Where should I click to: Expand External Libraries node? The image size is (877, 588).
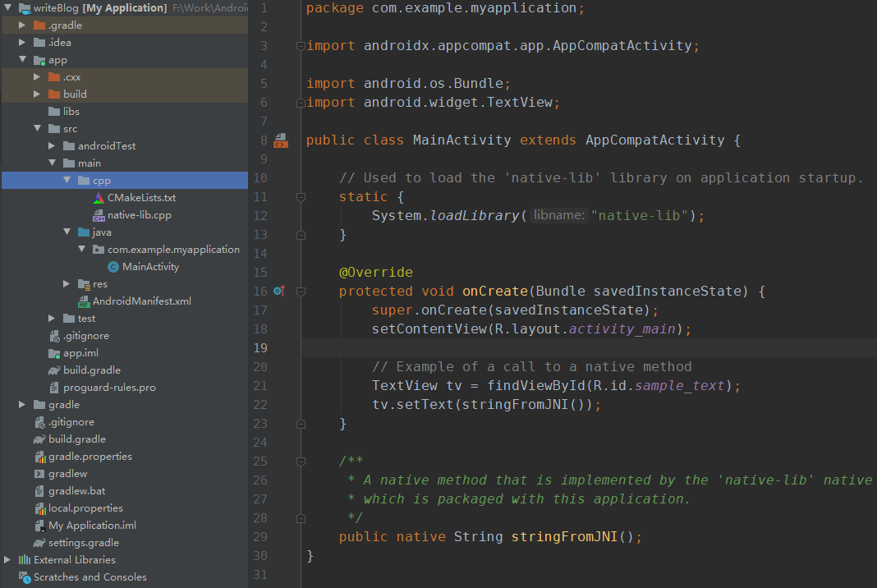[x=7, y=559]
